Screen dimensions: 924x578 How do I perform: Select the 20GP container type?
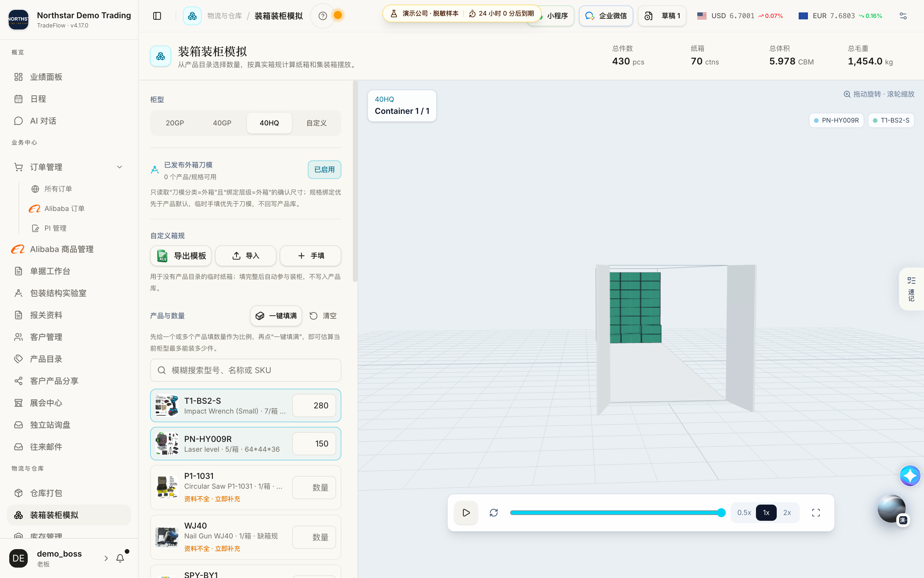175,123
